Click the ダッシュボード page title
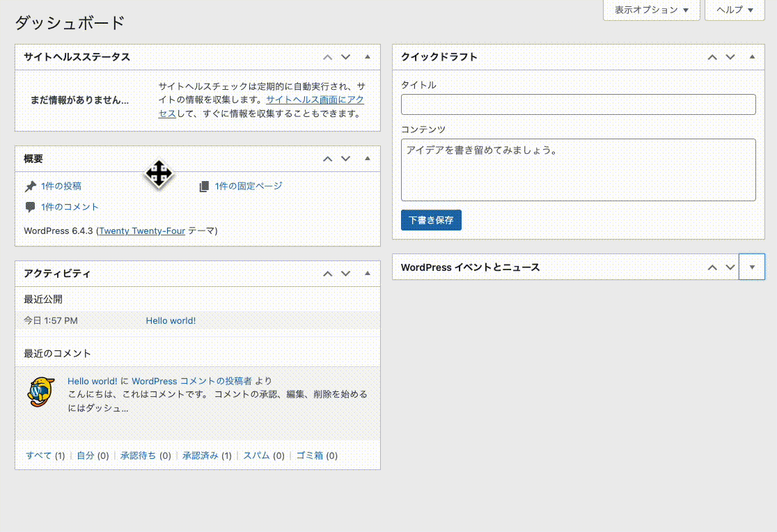The width and height of the screenshot is (777, 532). [70, 23]
